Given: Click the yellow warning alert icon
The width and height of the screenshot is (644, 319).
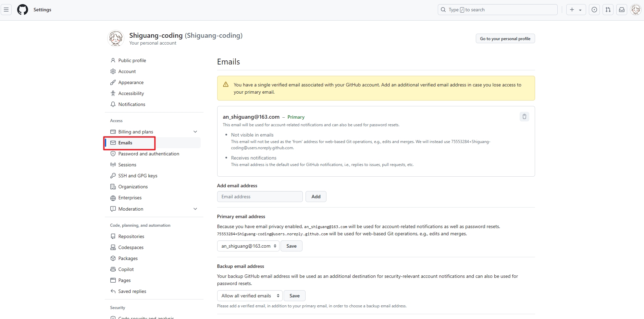Looking at the screenshot, I should coord(226,84).
